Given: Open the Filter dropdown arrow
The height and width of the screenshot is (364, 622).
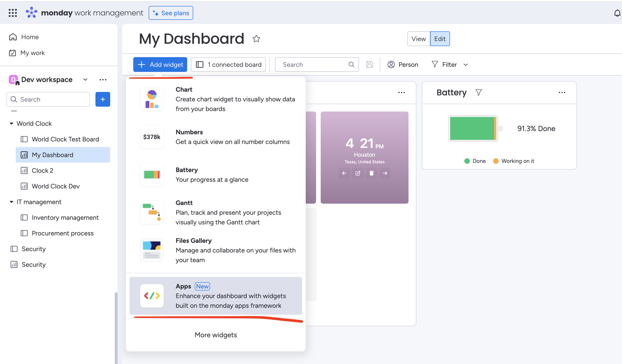Looking at the screenshot, I should click(465, 65).
